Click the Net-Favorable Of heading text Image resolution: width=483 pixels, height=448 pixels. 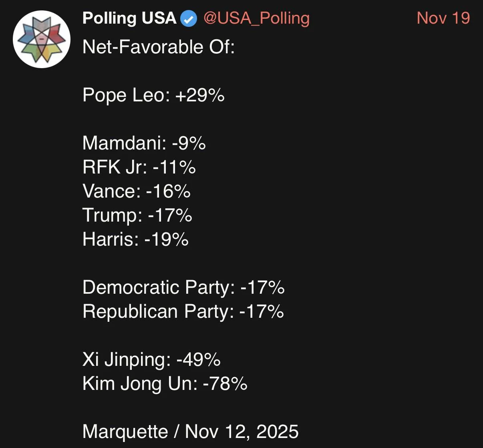pyautogui.click(x=158, y=47)
